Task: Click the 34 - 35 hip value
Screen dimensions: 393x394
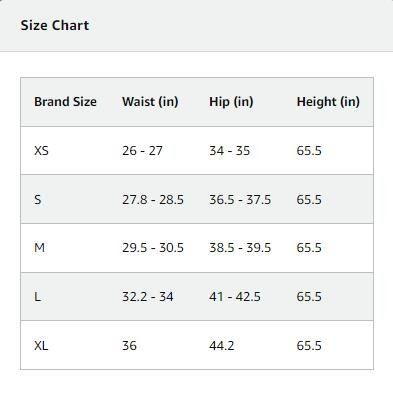Action: pos(230,151)
